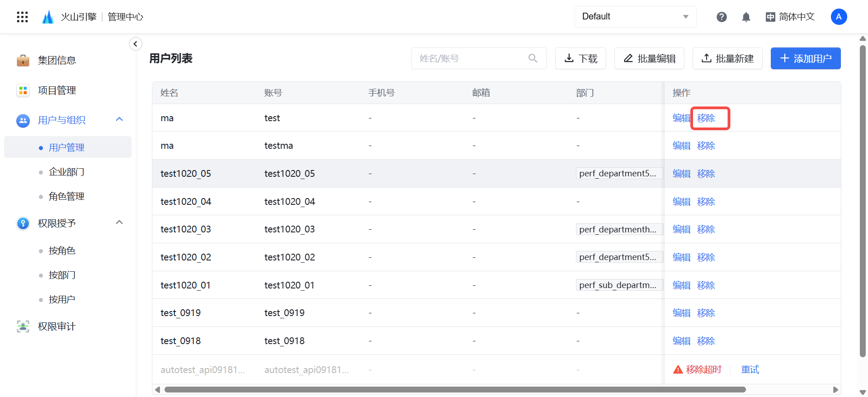Open 集团信息 from the sidebar

click(57, 60)
